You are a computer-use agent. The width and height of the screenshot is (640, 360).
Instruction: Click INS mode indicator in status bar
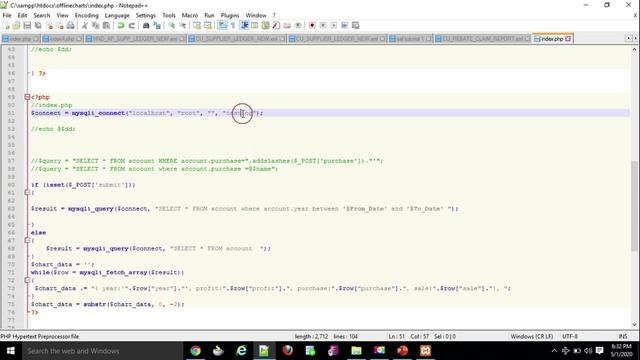623,336
